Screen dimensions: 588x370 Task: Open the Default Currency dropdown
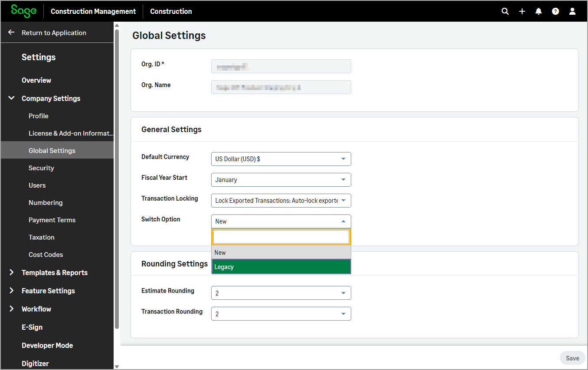(x=281, y=159)
